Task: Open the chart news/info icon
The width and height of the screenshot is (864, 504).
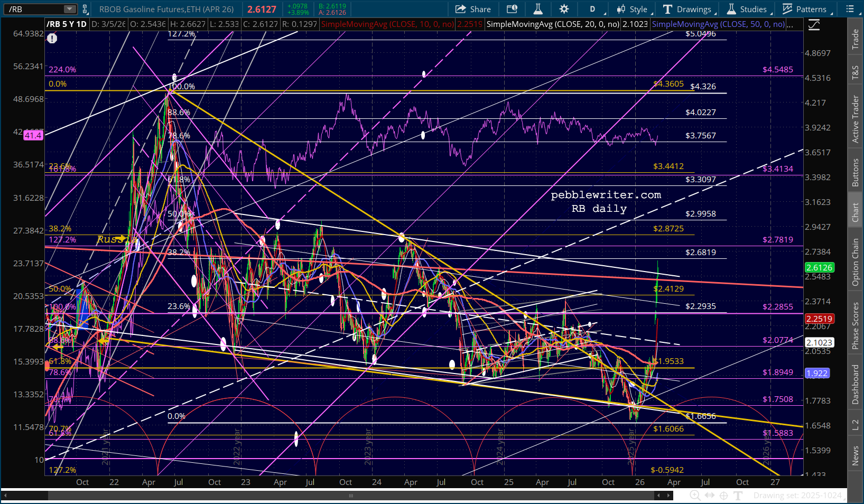Action: (512, 9)
